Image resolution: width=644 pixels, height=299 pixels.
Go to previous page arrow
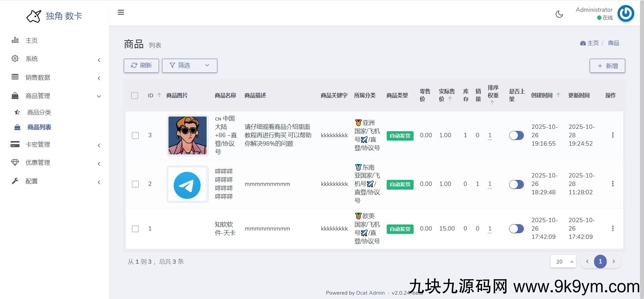tap(587, 261)
